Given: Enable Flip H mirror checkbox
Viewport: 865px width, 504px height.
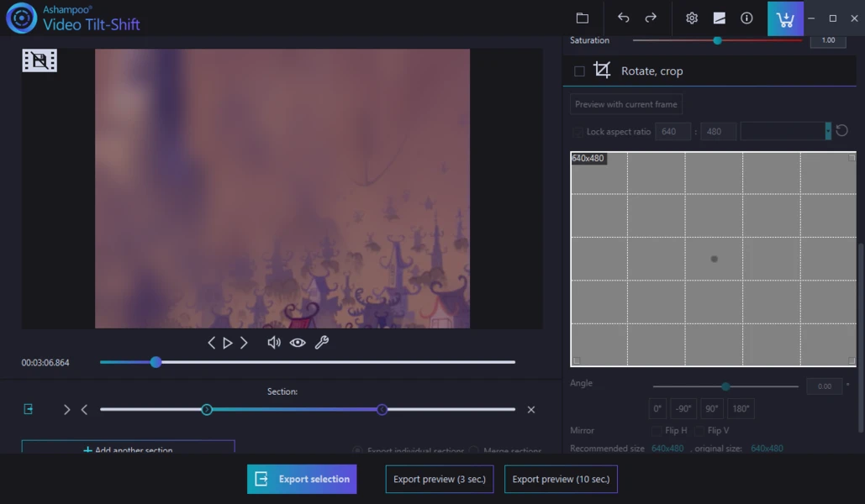Looking at the screenshot, I should coord(656,431).
